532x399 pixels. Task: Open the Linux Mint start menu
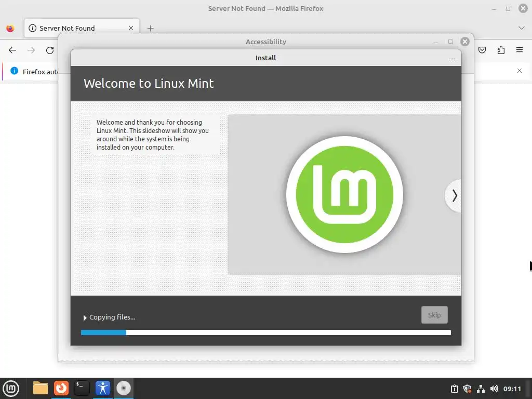(x=11, y=388)
